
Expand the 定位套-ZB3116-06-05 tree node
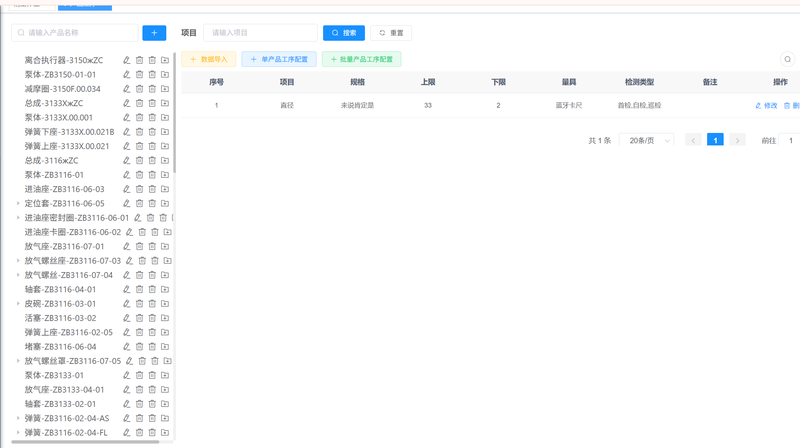tap(18, 203)
